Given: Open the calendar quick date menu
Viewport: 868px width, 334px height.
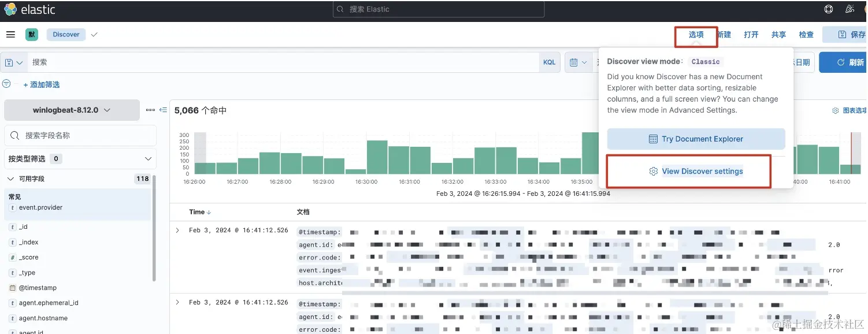Looking at the screenshot, I should point(578,62).
